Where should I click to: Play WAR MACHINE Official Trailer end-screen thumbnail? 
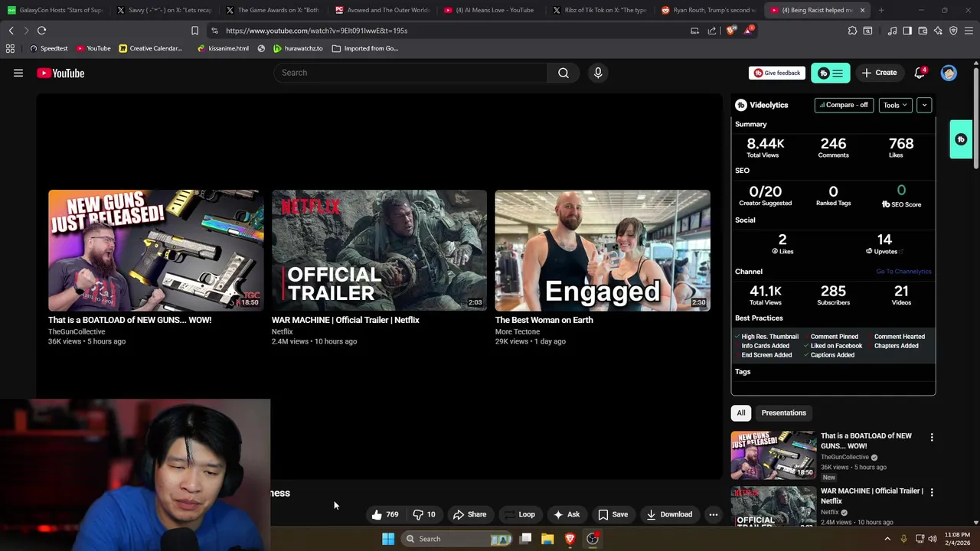(379, 250)
